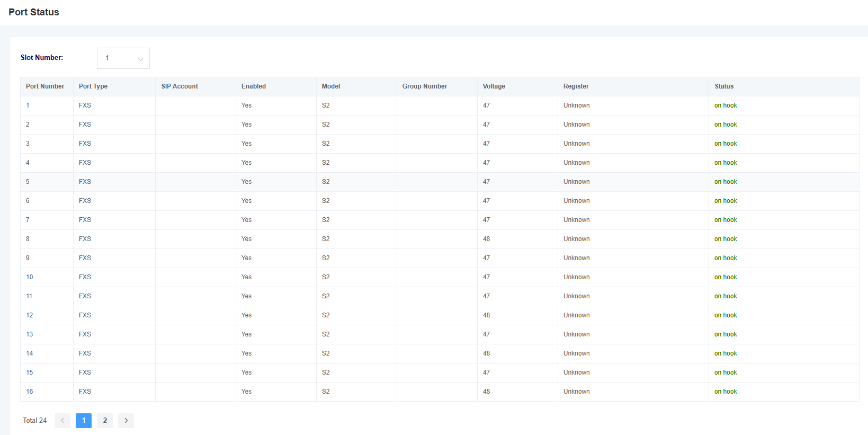
Task: Click S2 model for port 4
Action: [326, 163]
